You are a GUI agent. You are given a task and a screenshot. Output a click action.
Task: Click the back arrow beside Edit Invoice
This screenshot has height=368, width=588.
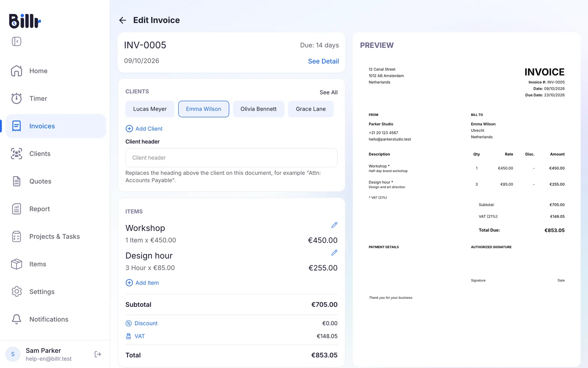point(123,20)
